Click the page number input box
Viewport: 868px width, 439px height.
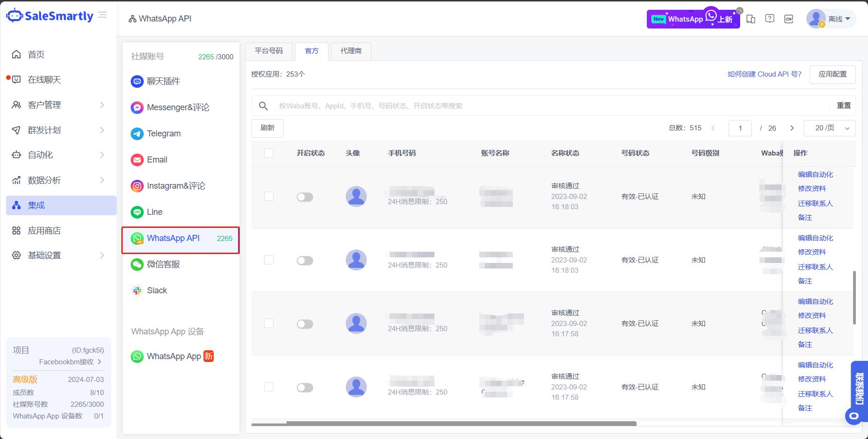[740, 128]
